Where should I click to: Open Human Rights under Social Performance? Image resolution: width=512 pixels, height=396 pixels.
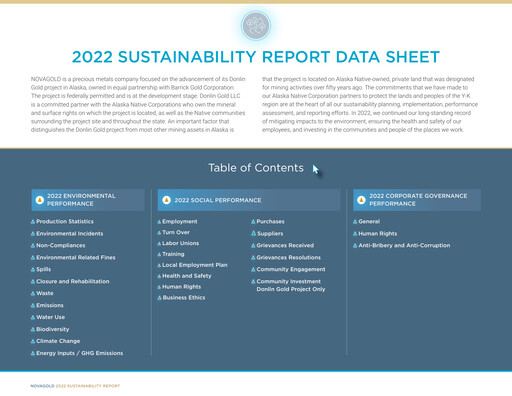(182, 287)
